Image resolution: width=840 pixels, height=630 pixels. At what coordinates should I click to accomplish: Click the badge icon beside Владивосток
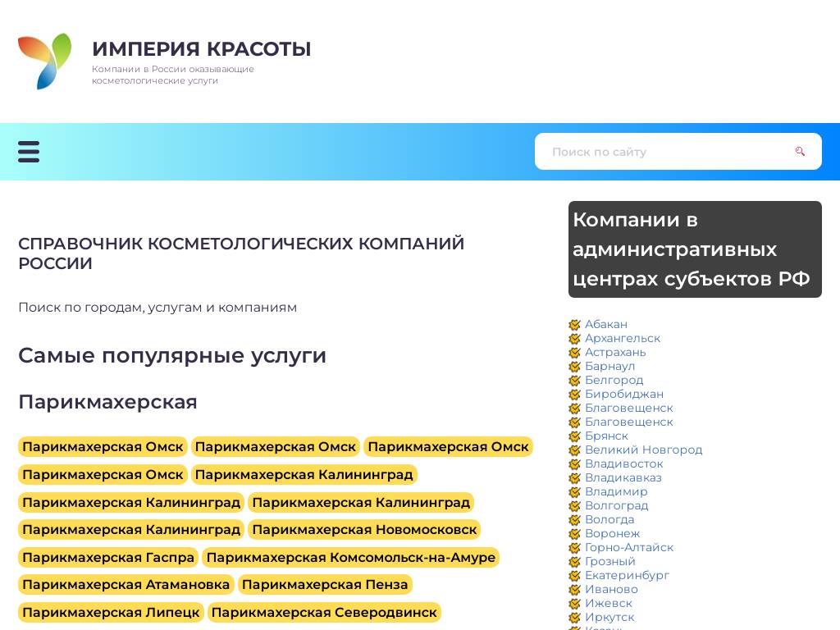pos(575,464)
